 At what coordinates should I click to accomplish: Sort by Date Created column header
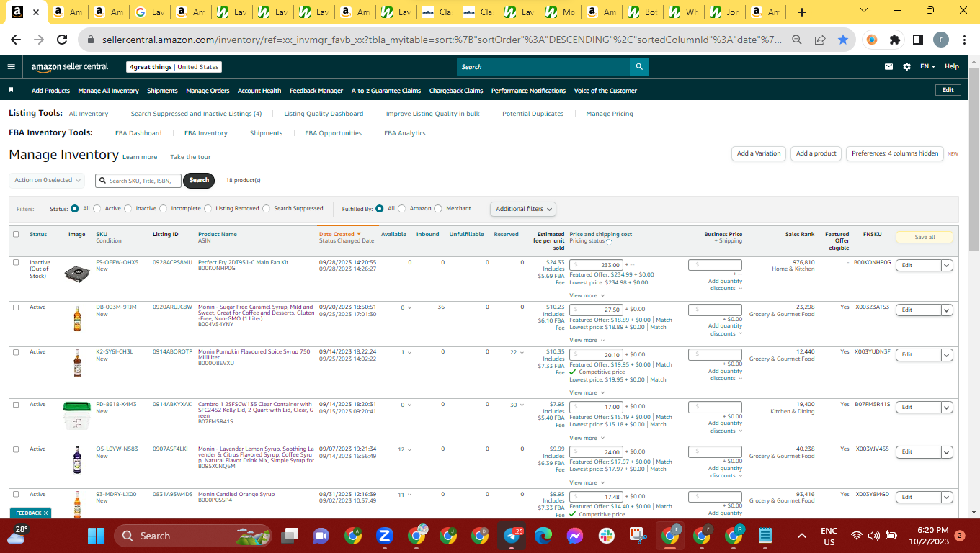(x=340, y=234)
